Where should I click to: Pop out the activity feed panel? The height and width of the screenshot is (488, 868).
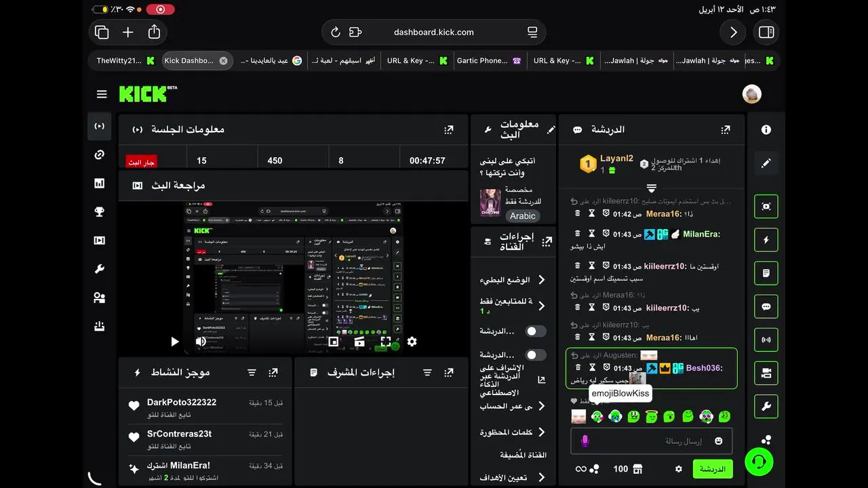click(x=273, y=372)
